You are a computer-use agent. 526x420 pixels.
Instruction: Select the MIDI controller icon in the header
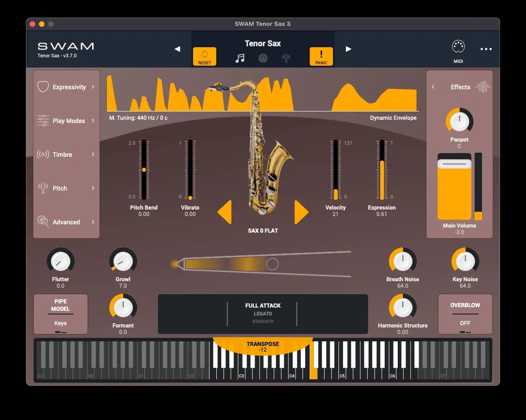263,59
